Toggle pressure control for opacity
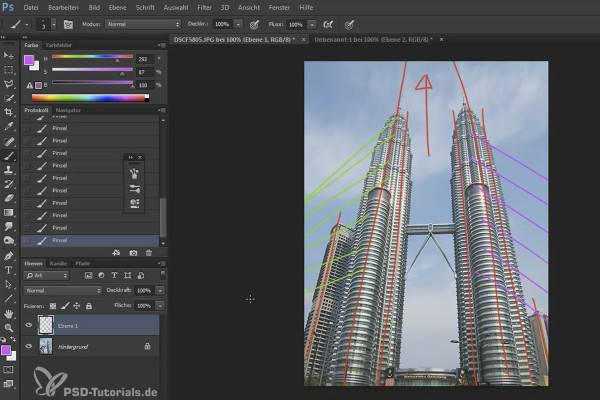This screenshot has width=600, height=400. tap(254, 24)
